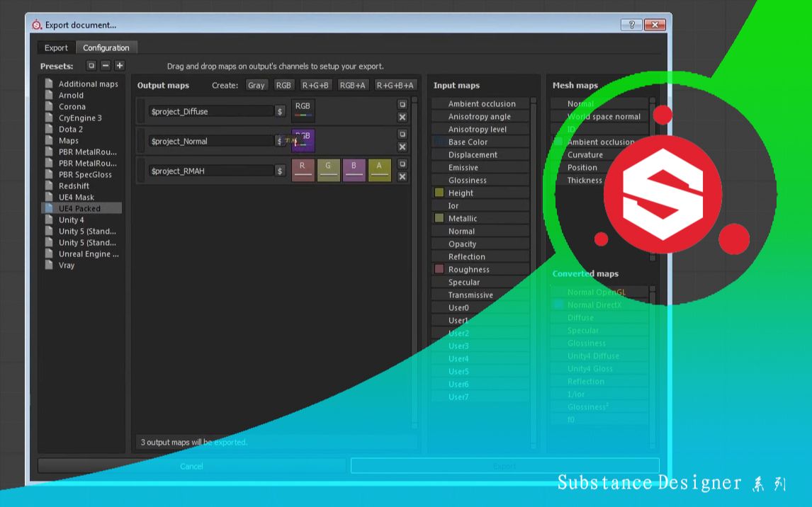The image size is (812, 507).
Task: Duplicate the $project_RMAH output map
Action: [x=402, y=164]
